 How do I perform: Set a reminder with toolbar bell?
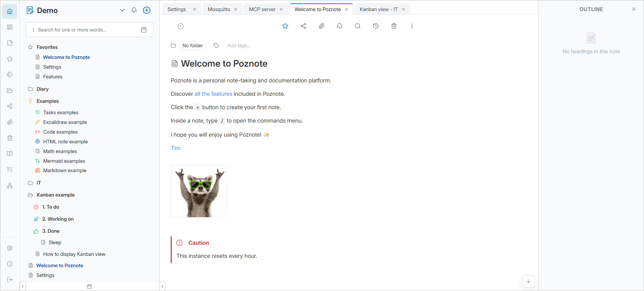pos(339,26)
